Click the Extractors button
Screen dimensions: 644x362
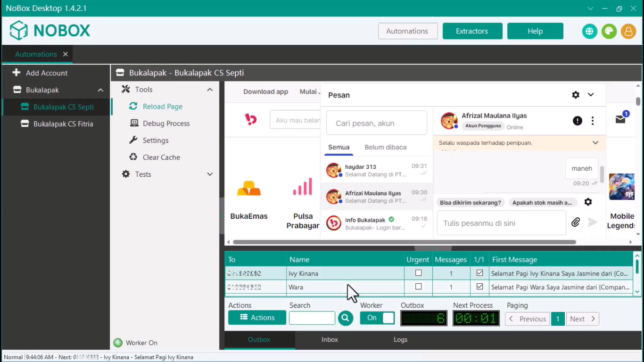point(472,31)
